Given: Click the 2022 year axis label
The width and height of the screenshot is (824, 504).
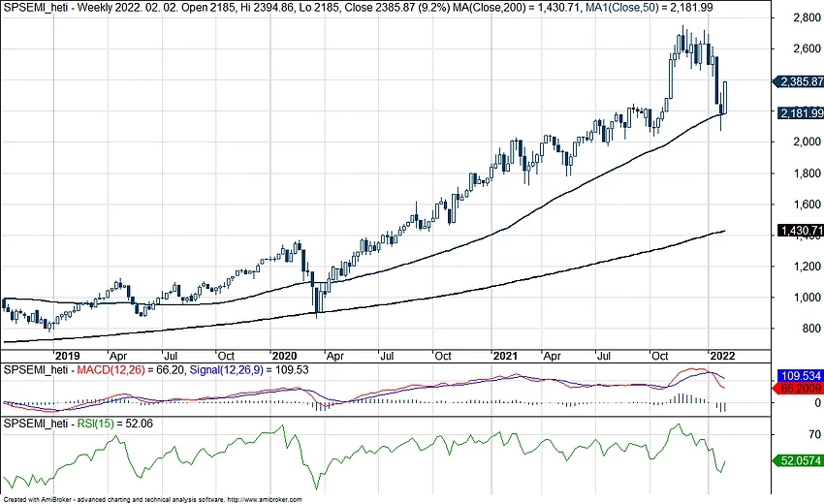Looking at the screenshot, I should [722, 356].
